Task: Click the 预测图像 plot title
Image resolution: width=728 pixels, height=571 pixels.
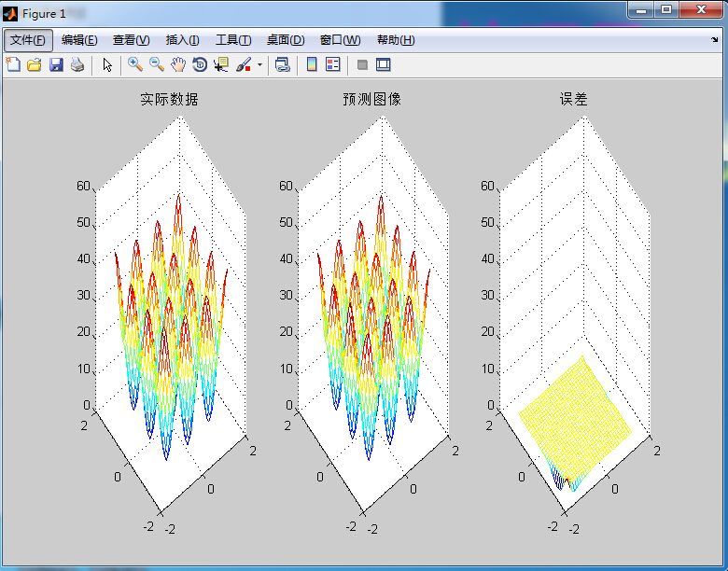Action: [371, 99]
